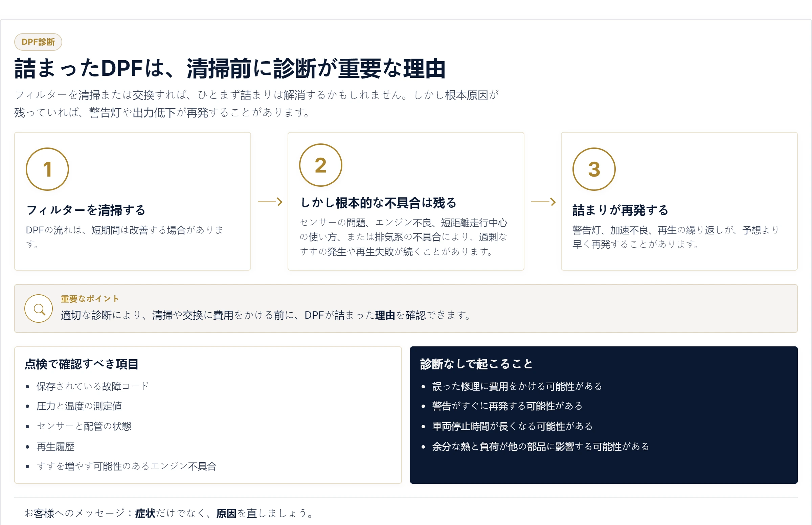
Task: Click the heading 診断なしで起こること
Action: 476,364
